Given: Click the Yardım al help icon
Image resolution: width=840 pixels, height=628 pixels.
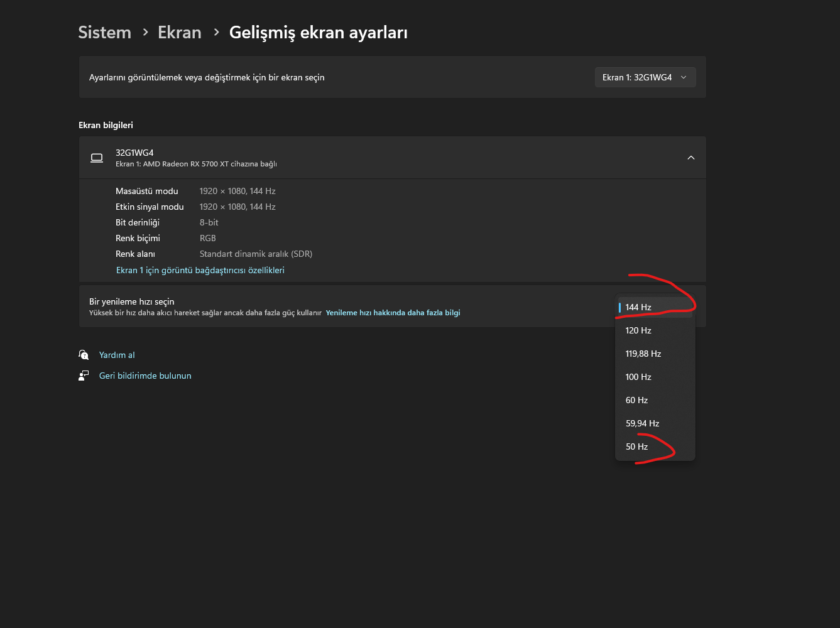Looking at the screenshot, I should pos(84,355).
